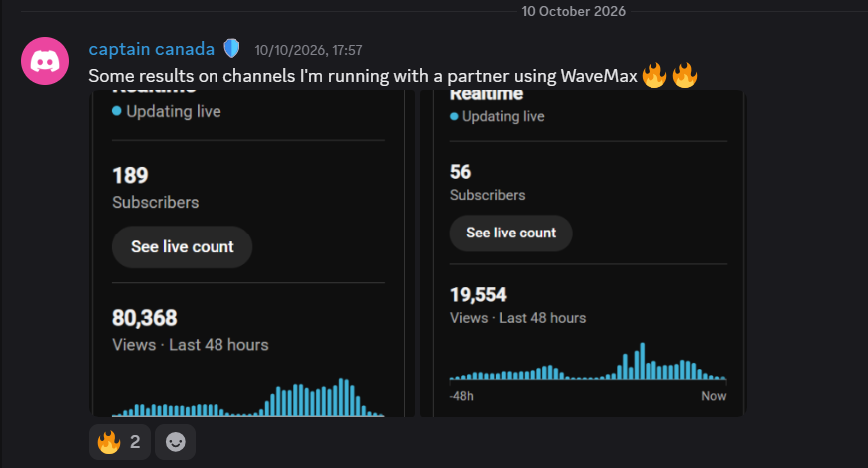Click the 80,368 views figure
The width and height of the screenshot is (868, 468).
(145, 318)
